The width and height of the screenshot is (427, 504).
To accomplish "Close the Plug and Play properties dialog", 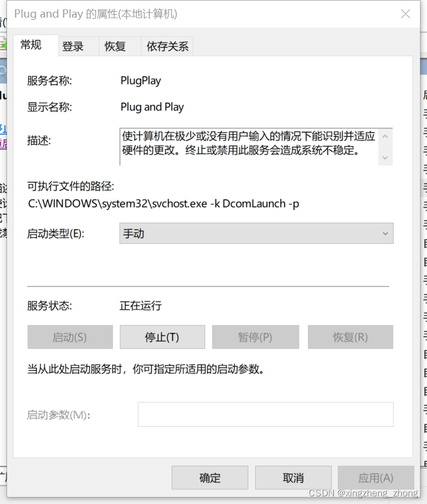I will 405,14.
